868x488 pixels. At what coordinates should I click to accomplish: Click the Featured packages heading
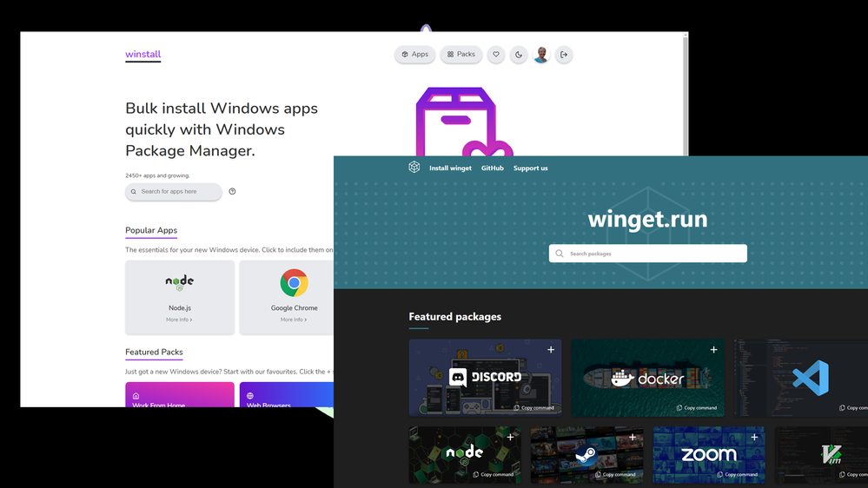pyautogui.click(x=455, y=316)
